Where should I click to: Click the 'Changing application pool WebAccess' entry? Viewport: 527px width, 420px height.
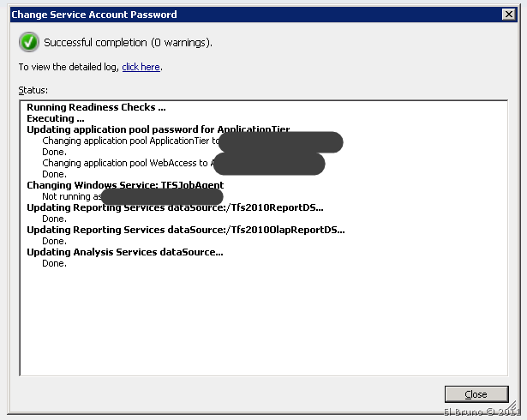[x=124, y=163]
